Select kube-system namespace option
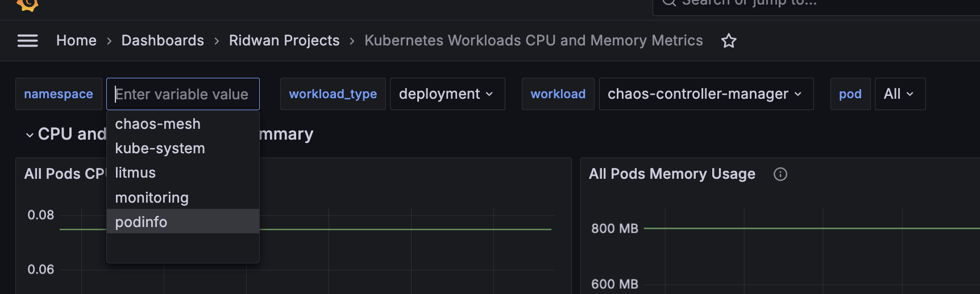Image resolution: width=980 pixels, height=294 pixels. coord(183,148)
